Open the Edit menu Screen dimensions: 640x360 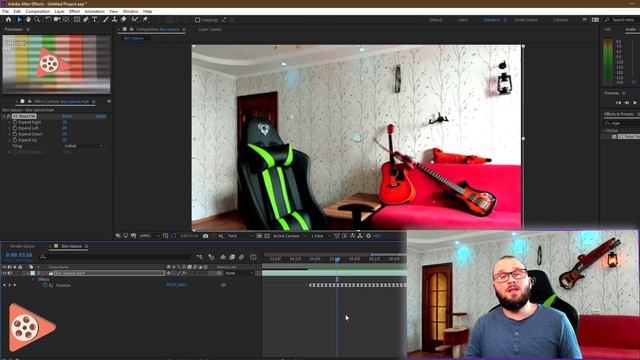(x=17, y=11)
